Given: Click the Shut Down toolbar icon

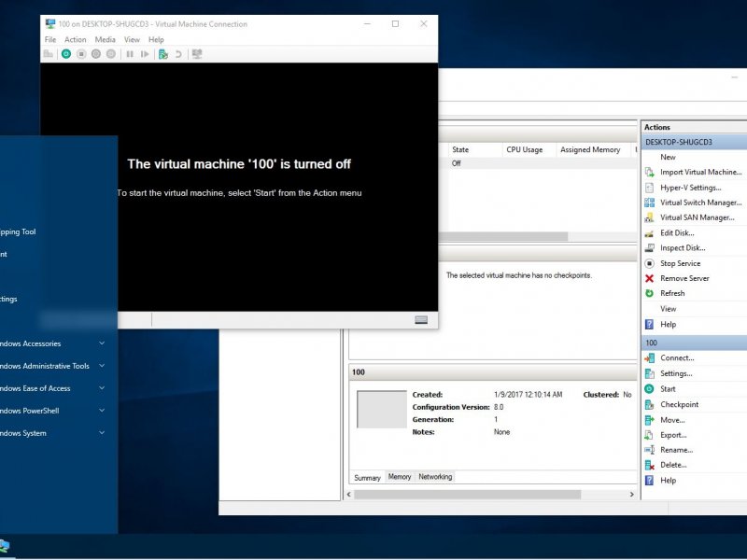Looking at the screenshot, I should (x=96, y=54).
